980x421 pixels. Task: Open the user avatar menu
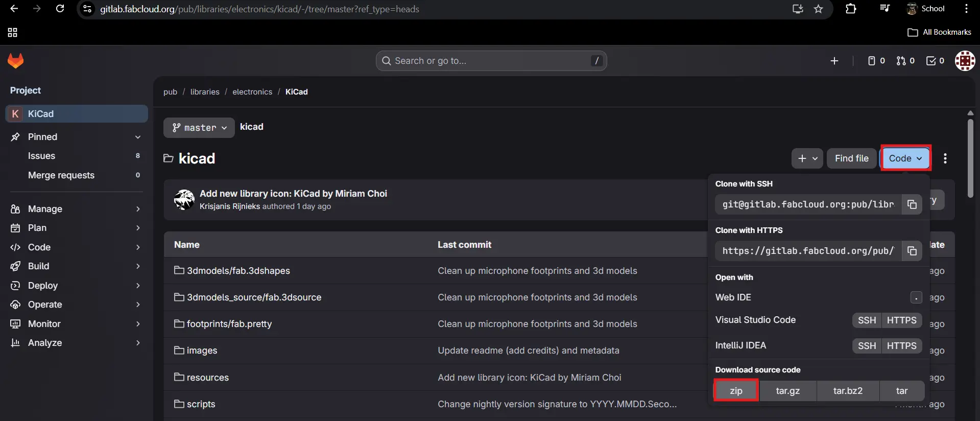click(965, 61)
